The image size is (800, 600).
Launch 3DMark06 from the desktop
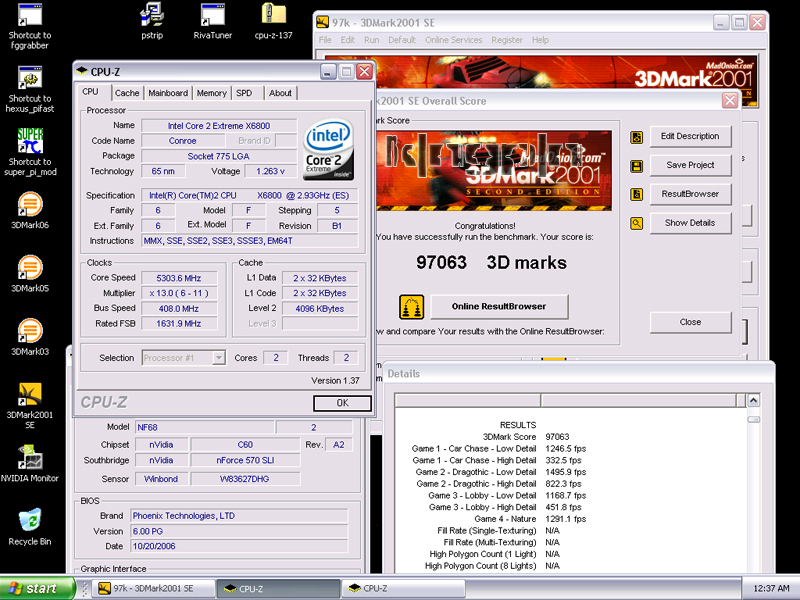point(30,210)
